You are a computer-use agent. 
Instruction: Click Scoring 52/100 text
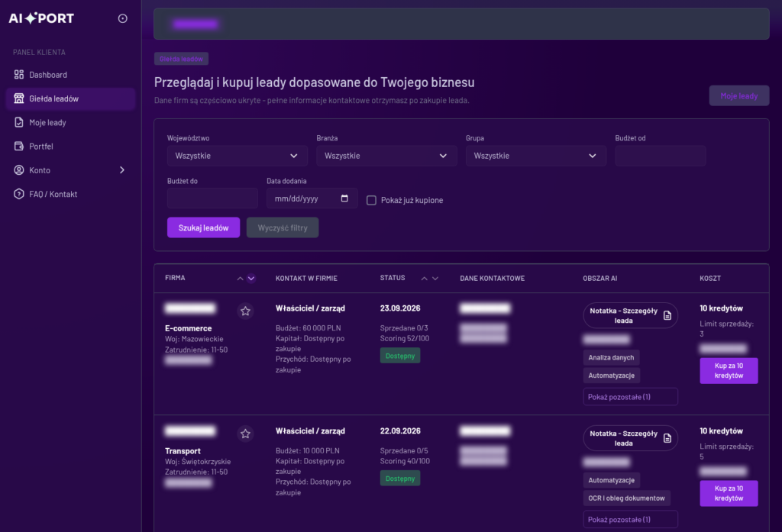point(405,339)
